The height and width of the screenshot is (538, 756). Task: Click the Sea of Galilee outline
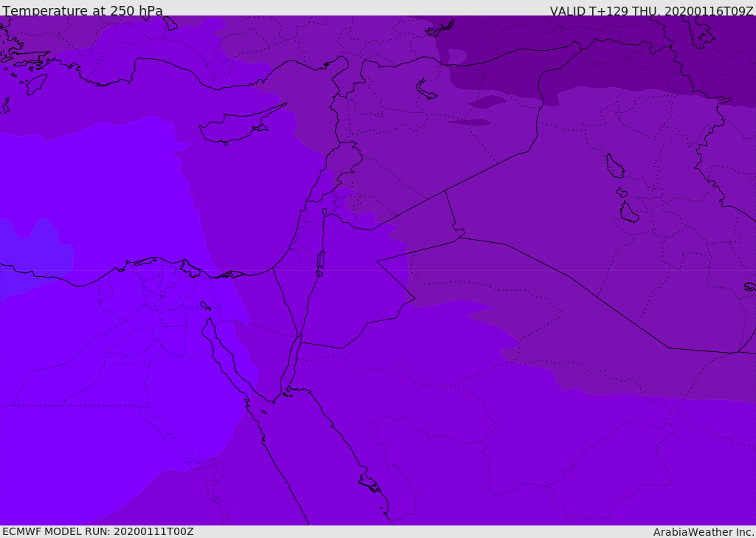pos(325,212)
